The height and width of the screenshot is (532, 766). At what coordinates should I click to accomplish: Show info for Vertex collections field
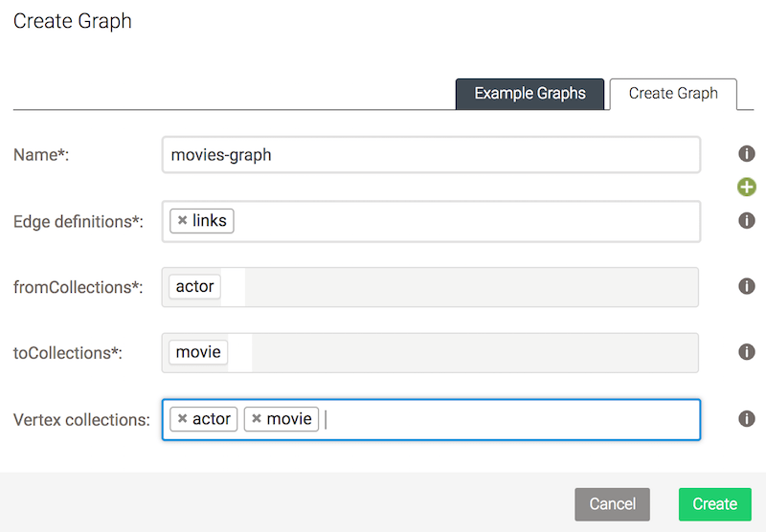pyautogui.click(x=747, y=418)
